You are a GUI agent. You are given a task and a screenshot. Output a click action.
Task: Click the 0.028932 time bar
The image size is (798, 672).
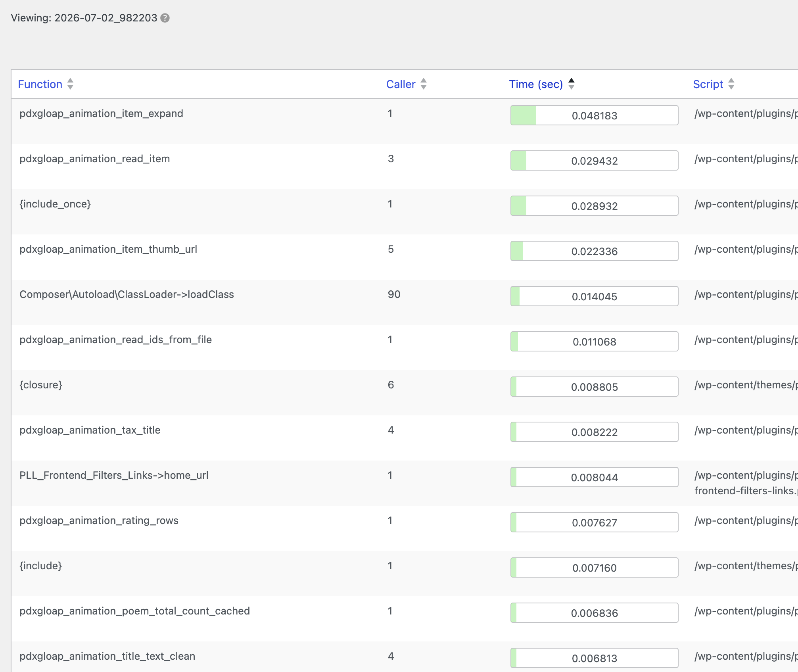(594, 206)
